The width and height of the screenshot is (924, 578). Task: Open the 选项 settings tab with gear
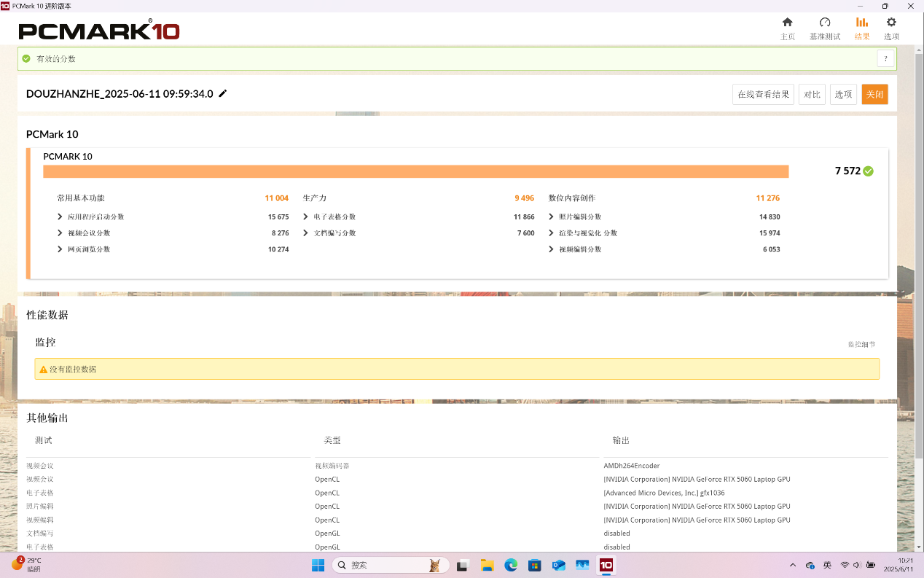click(891, 28)
